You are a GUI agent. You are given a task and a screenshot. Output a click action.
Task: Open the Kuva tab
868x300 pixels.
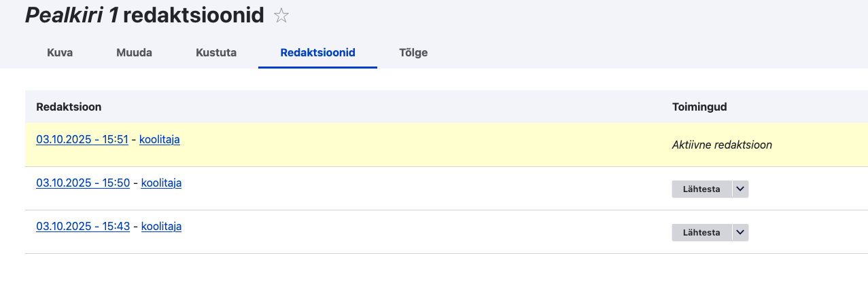click(x=60, y=53)
